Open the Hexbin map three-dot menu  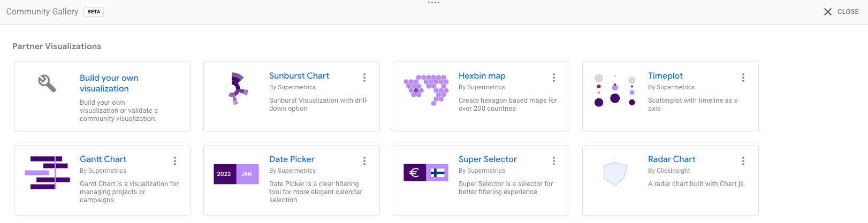554,78
